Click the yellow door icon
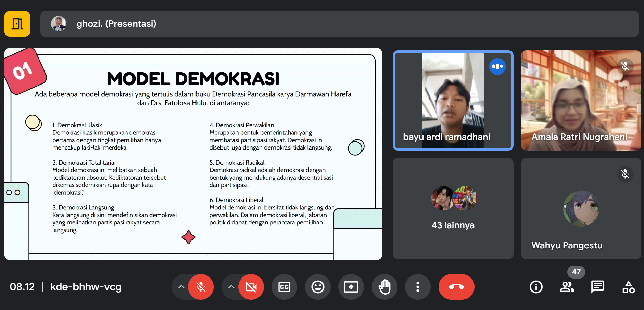This screenshot has height=310, width=644. (17, 24)
